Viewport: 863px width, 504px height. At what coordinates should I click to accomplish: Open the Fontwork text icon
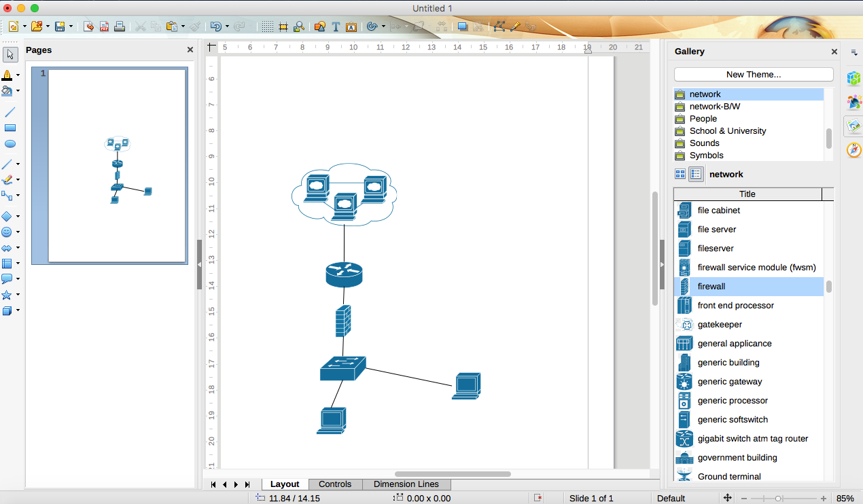pos(351,26)
